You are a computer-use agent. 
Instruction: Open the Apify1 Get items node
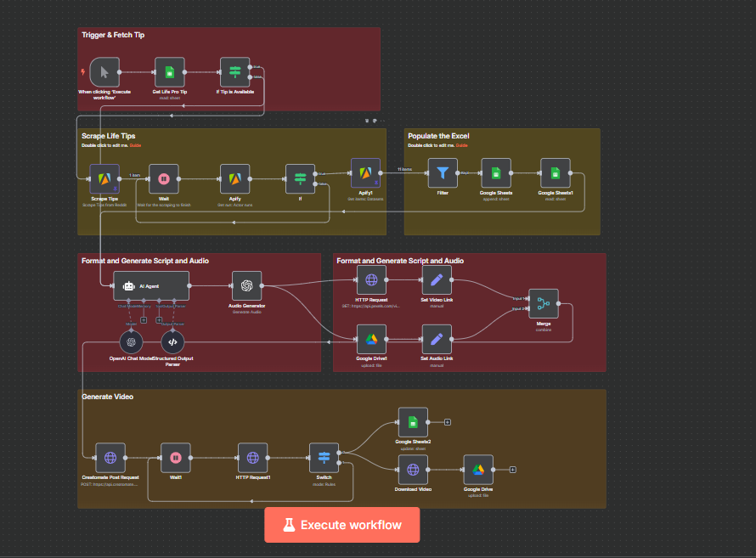pyautogui.click(x=365, y=173)
